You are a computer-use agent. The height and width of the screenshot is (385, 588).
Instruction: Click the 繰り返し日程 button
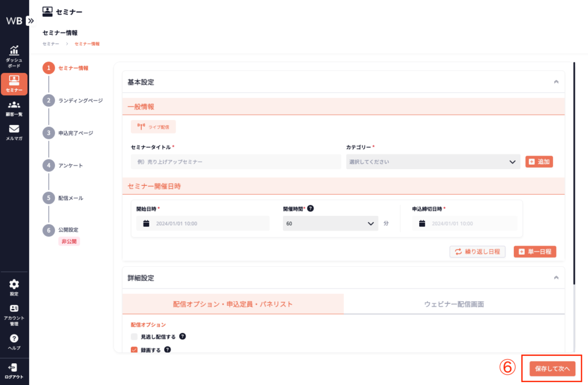pos(477,251)
